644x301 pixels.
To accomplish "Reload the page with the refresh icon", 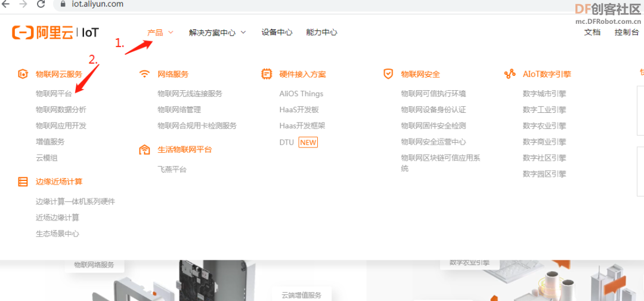I will (41, 4).
